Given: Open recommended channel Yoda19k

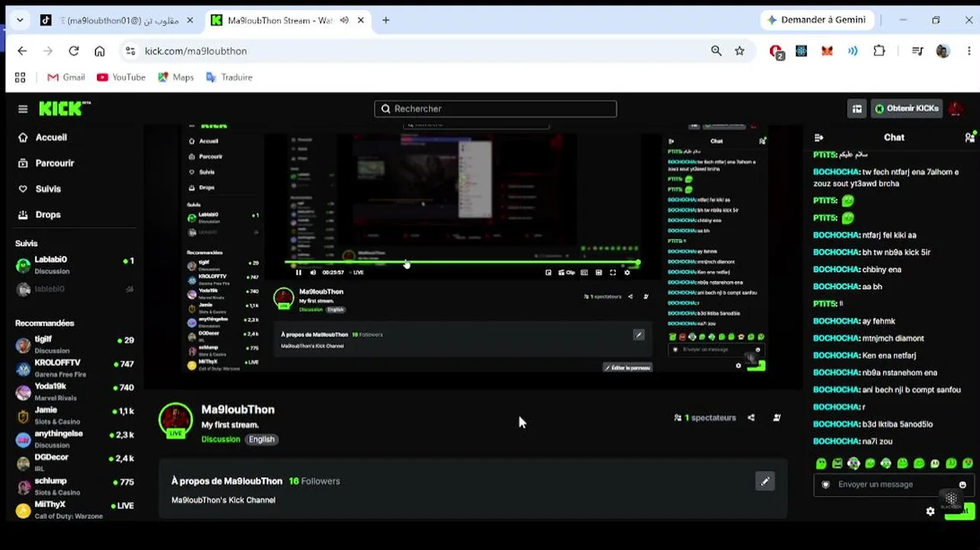Looking at the screenshot, I should 76,392.
